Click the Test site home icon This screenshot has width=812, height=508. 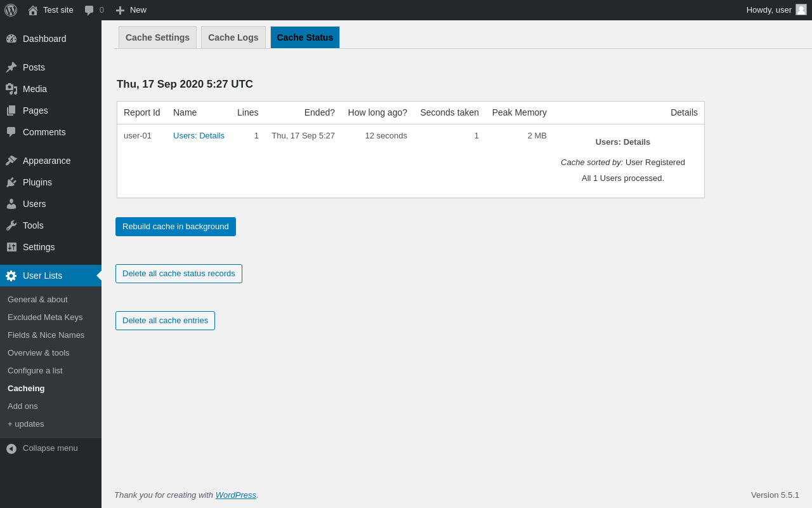click(x=33, y=10)
